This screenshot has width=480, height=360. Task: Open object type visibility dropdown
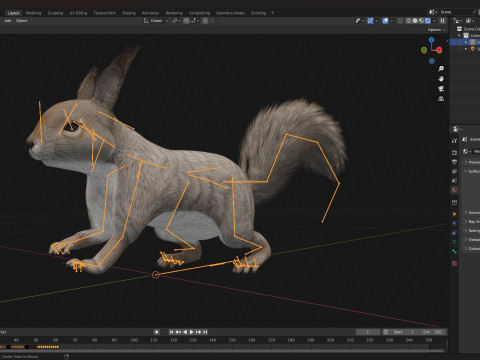(360, 21)
